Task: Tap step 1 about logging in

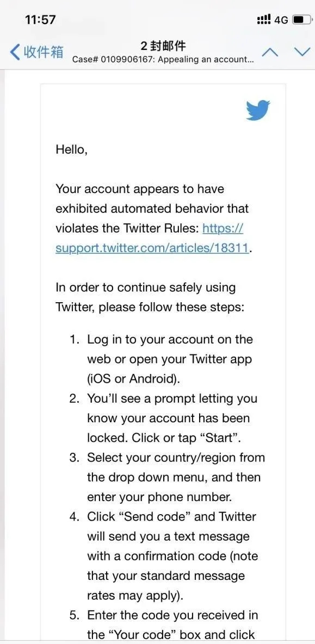Action: [167, 359]
